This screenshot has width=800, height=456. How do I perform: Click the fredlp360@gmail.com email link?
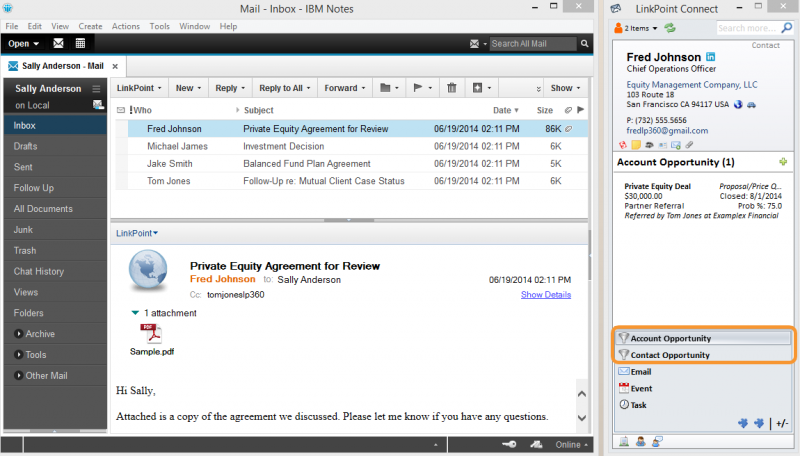click(667, 131)
